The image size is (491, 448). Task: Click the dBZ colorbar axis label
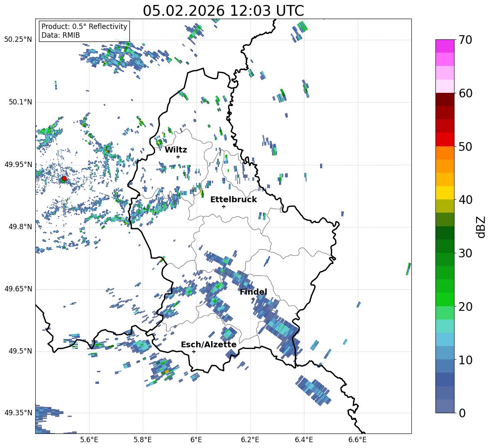(481, 227)
